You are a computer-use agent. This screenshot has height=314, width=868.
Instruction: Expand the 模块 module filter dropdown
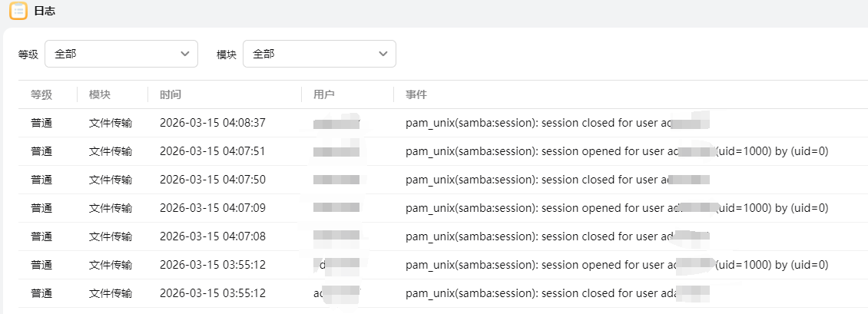[x=319, y=55]
